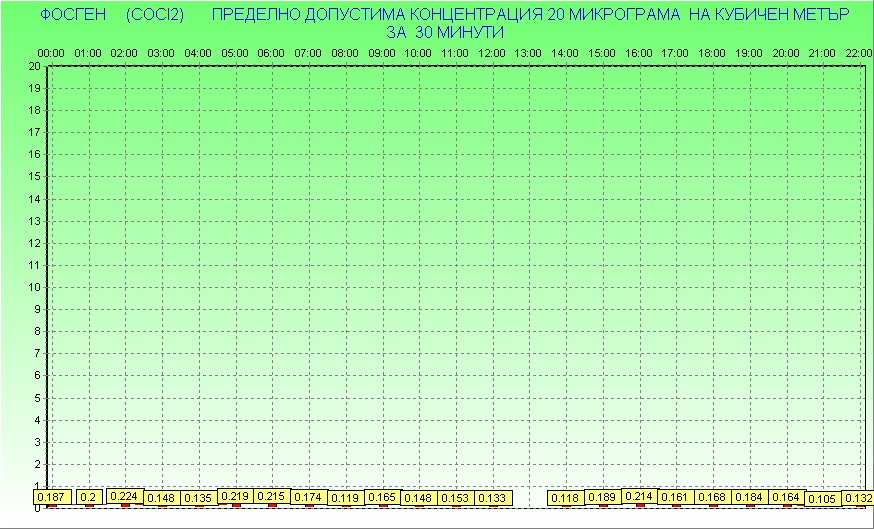Select the 0.135 data label
The height and width of the screenshot is (529, 874).
[x=198, y=498]
